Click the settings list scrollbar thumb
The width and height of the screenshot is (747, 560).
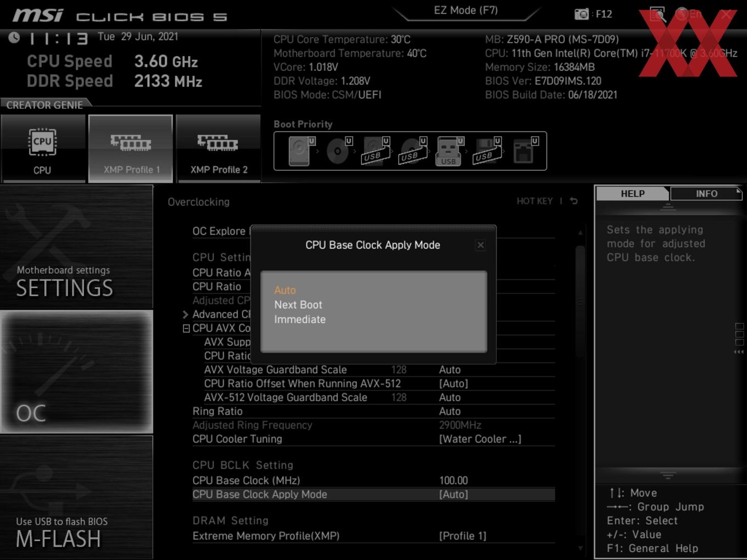point(580,301)
